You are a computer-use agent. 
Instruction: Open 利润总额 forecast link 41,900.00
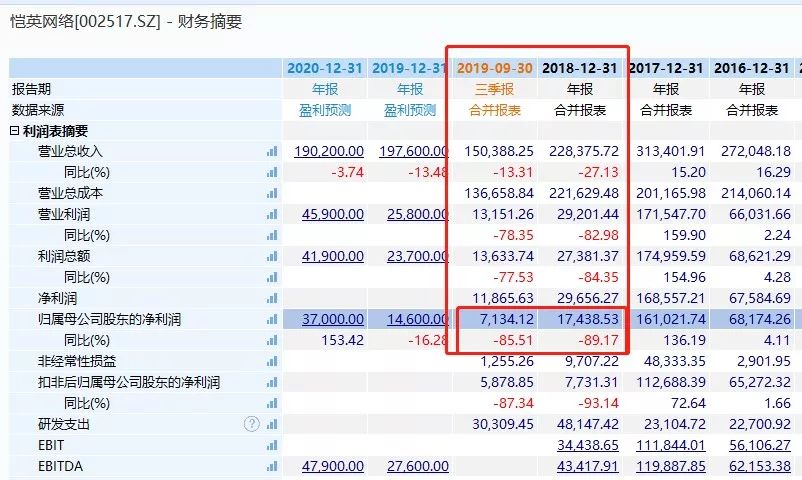[x=333, y=256]
